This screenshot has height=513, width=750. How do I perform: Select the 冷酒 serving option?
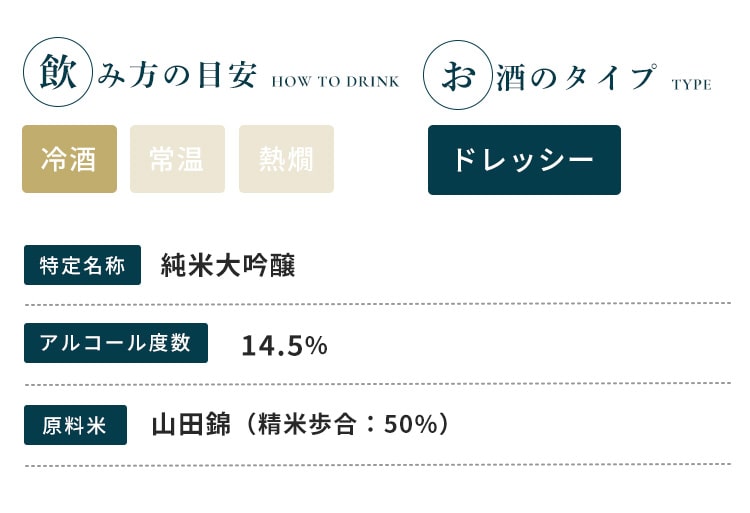coord(69,159)
